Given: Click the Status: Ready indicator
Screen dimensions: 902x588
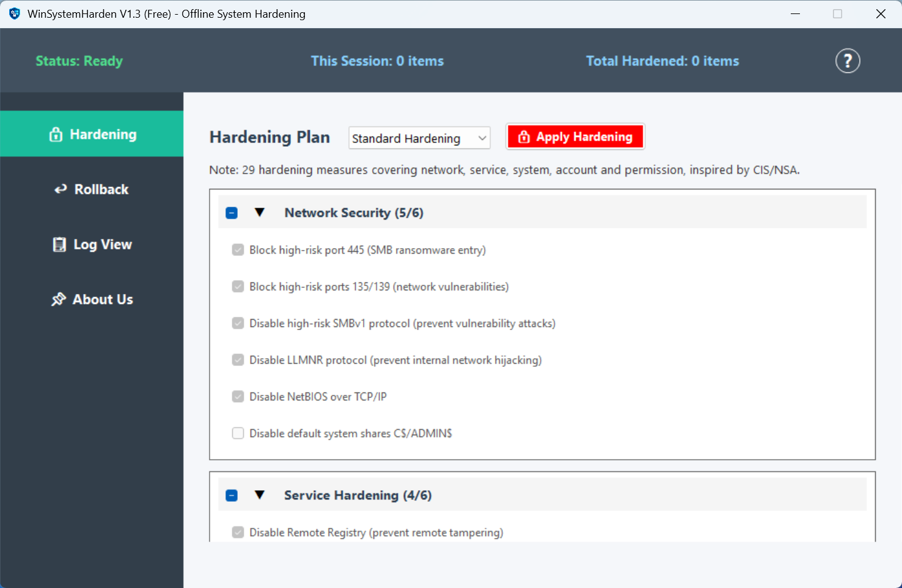Looking at the screenshot, I should click(x=79, y=61).
